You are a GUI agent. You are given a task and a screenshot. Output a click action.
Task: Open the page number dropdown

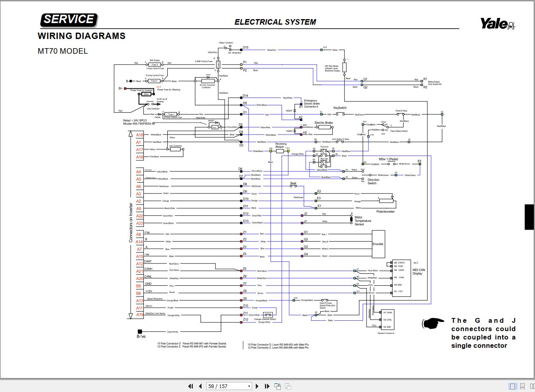[249, 386]
